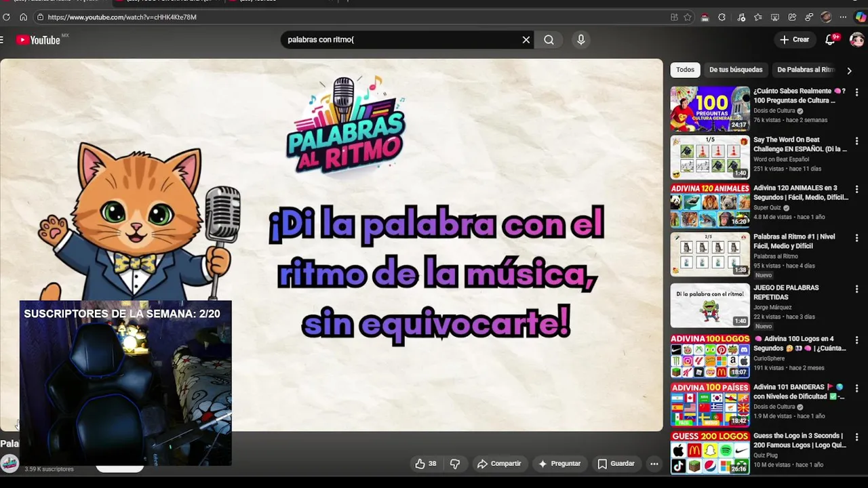Viewport: 868px width, 488px height.
Task: Show more chips with the right arrow
Action: (x=849, y=70)
